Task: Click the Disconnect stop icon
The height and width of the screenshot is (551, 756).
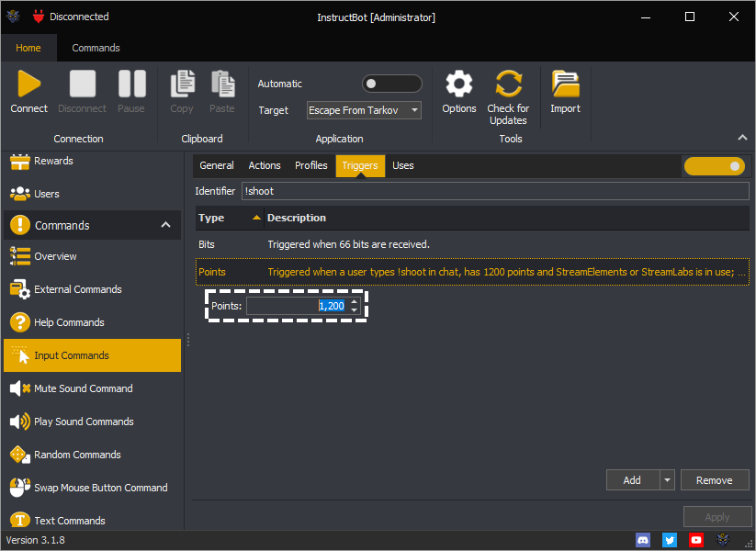Action: click(x=83, y=84)
